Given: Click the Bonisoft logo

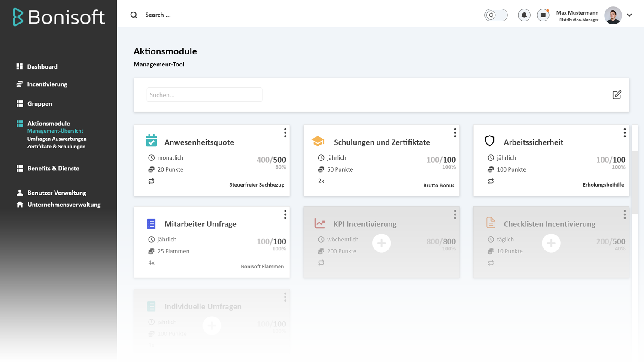Looking at the screenshot, I should [59, 17].
